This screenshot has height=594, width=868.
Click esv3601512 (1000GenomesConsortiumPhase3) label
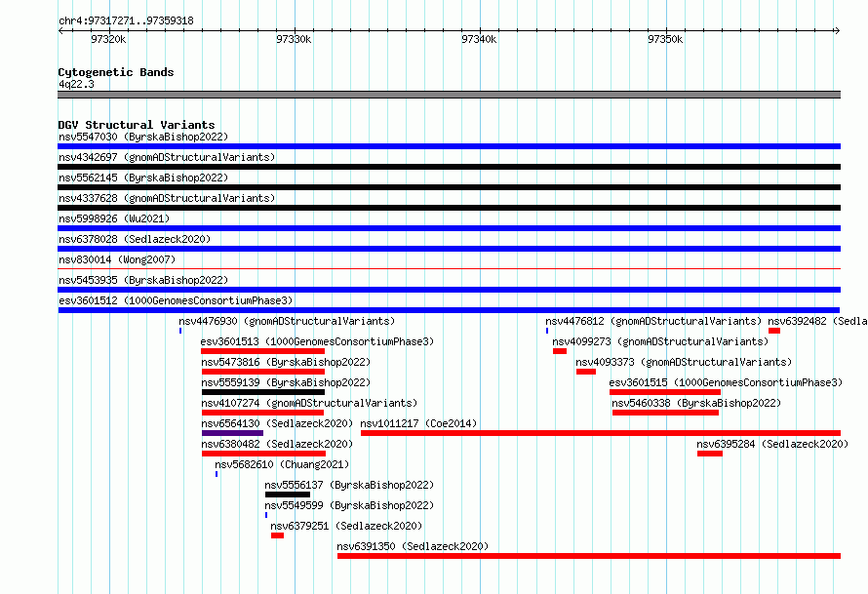click(x=176, y=300)
